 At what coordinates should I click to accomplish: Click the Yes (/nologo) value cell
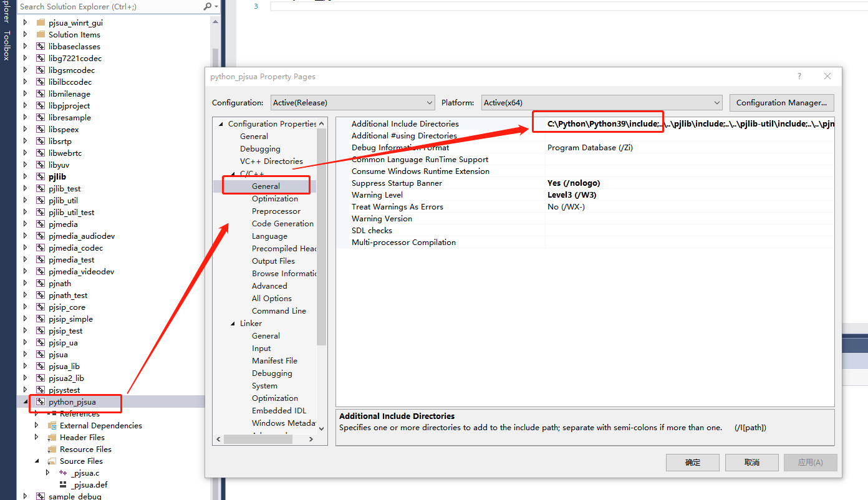click(690, 183)
